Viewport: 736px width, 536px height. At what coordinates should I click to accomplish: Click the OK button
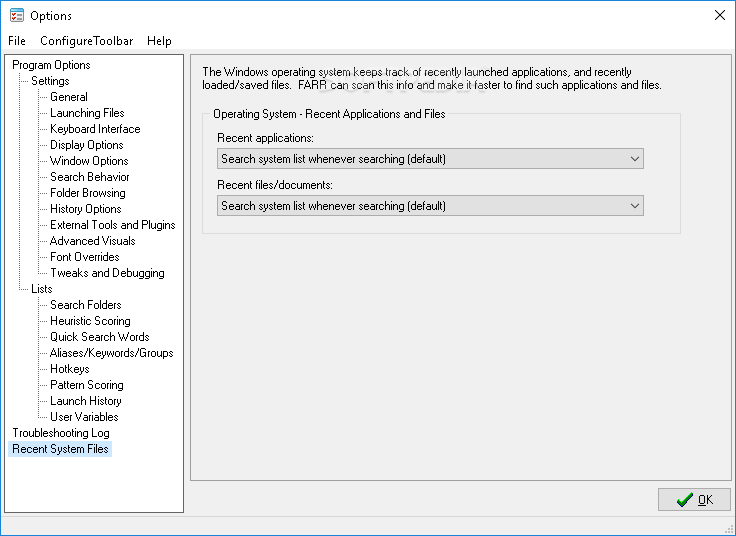pos(694,499)
